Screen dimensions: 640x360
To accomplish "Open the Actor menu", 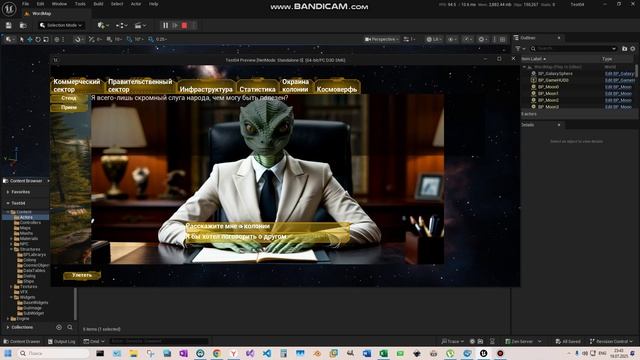I will tap(136, 4).
